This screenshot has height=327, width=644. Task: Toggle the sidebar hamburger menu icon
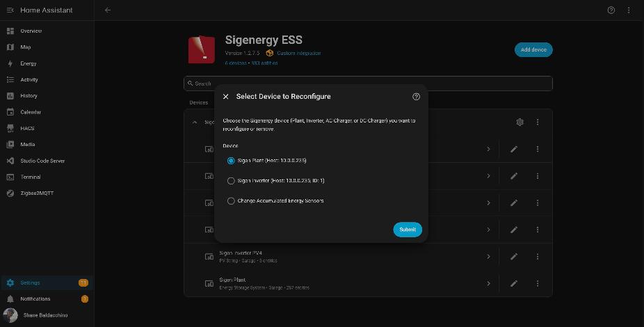point(10,10)
